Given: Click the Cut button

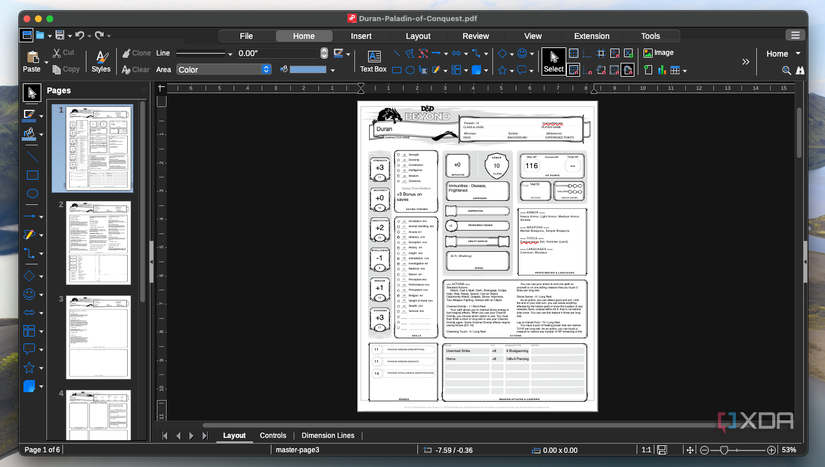Looking at the screenshot, I should [64, 53].
